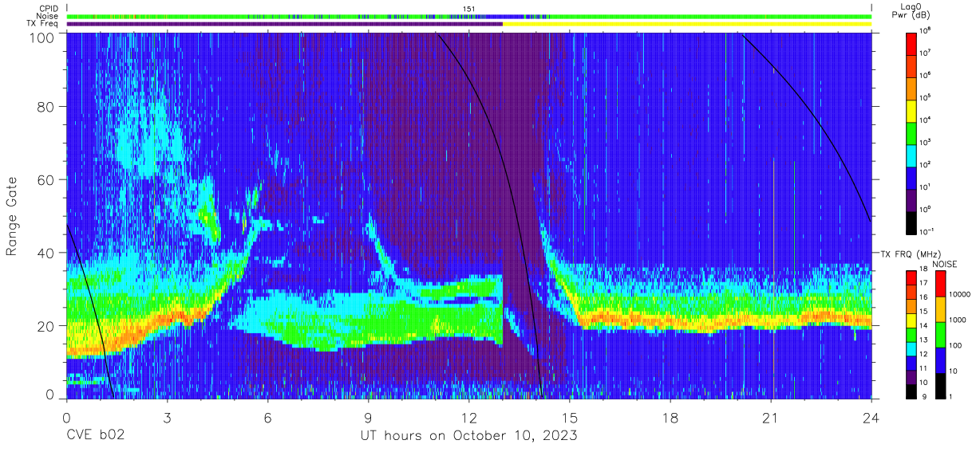Click the y-axis tick label '60'
This screenshot has width=980, height=452.
pos(45,179)
